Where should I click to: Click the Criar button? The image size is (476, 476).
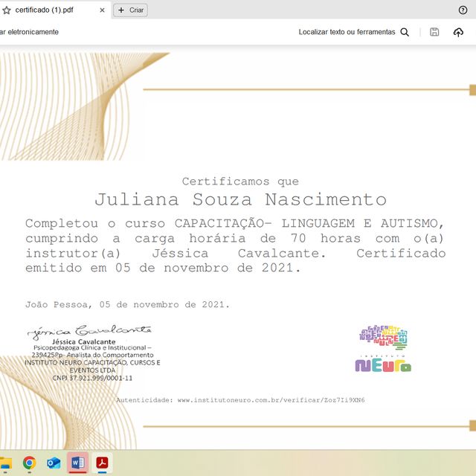coord(131,10)
